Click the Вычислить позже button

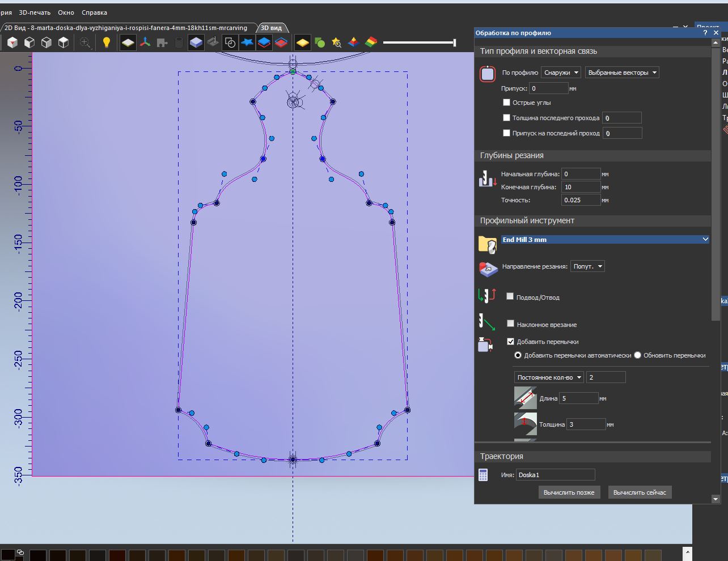point(569,492)
